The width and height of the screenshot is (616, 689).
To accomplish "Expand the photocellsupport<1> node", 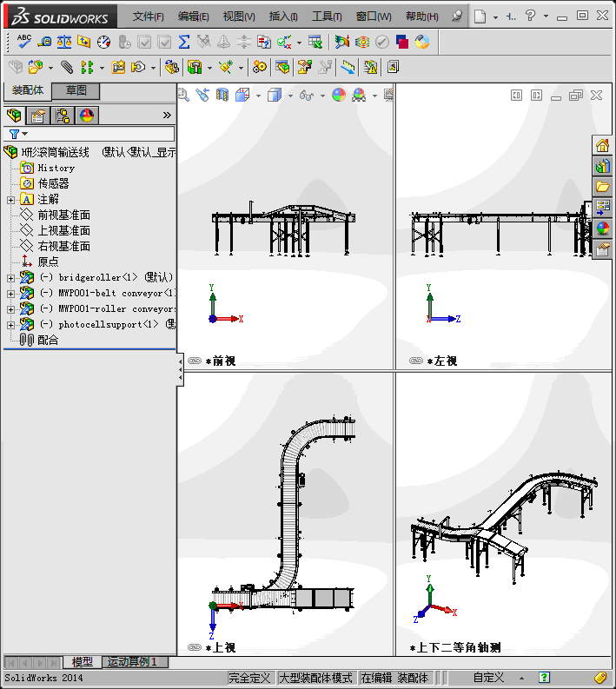I will coord(10,325).
